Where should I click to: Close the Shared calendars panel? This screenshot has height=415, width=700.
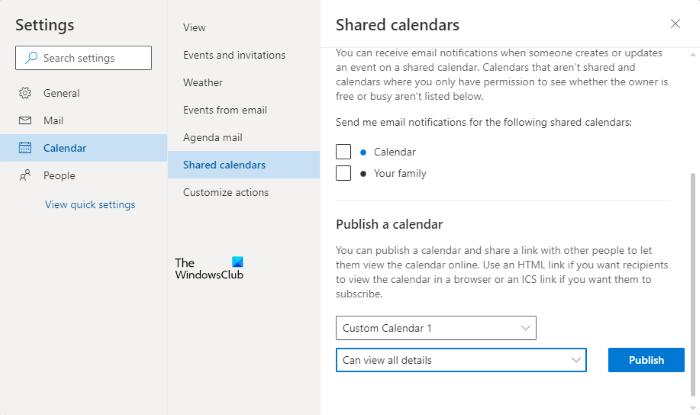tap(675, 23)
